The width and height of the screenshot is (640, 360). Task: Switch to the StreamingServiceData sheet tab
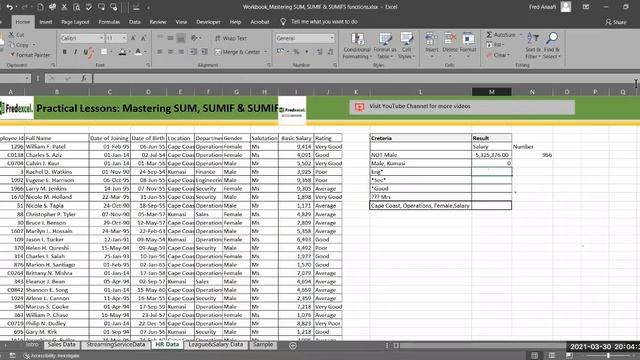pos(116,344)
